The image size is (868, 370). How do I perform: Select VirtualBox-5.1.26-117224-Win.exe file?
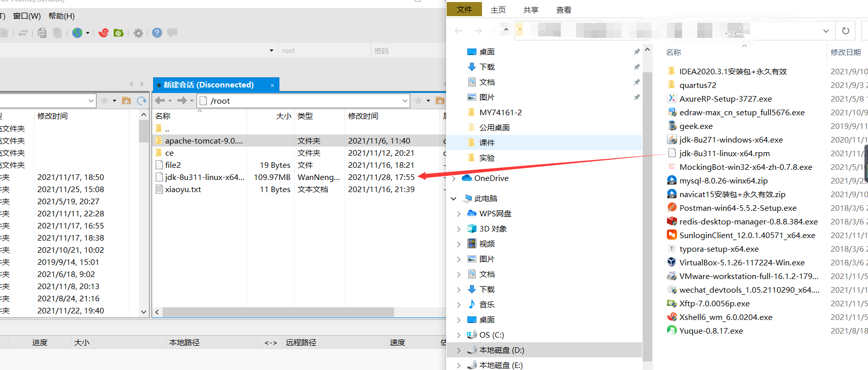[x=742, y=262]
